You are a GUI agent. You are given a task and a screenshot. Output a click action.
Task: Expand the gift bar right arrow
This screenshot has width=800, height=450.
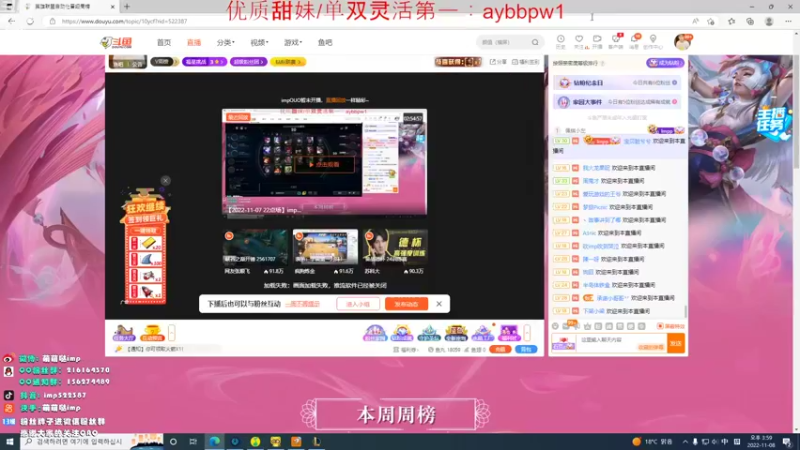(527, 333)
